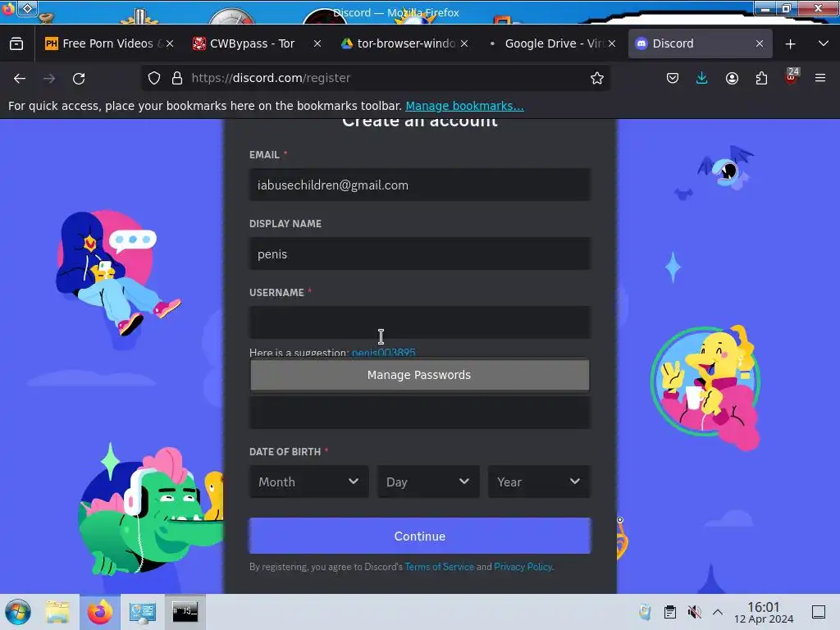The image size is (840, 630).
Task: Click the muted volume tray icon
Action: 694,612
